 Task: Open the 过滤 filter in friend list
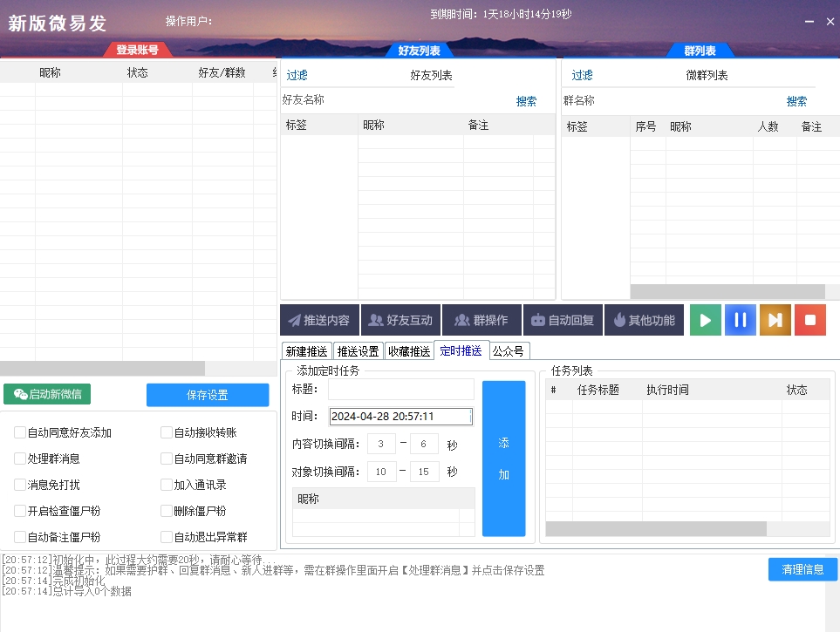(296, 75)
